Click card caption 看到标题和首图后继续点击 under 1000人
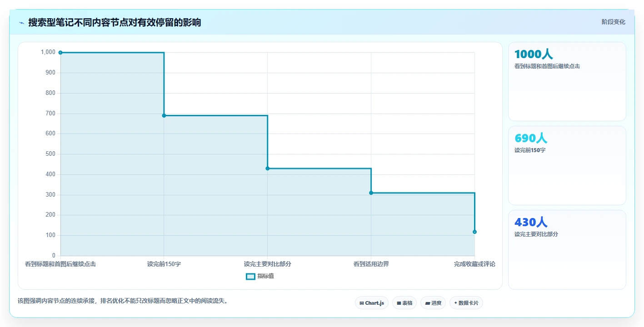 pyautogui.click(x=547, y=66)
